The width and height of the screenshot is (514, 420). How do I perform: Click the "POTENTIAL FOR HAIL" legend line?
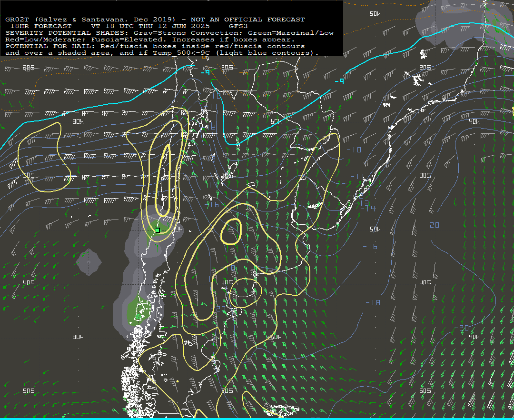tap(155, 46)
